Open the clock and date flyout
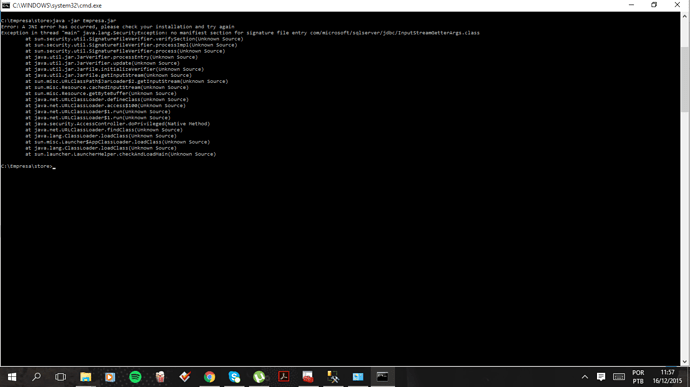This screenshot has width=690, height=387. coord(667,377)
